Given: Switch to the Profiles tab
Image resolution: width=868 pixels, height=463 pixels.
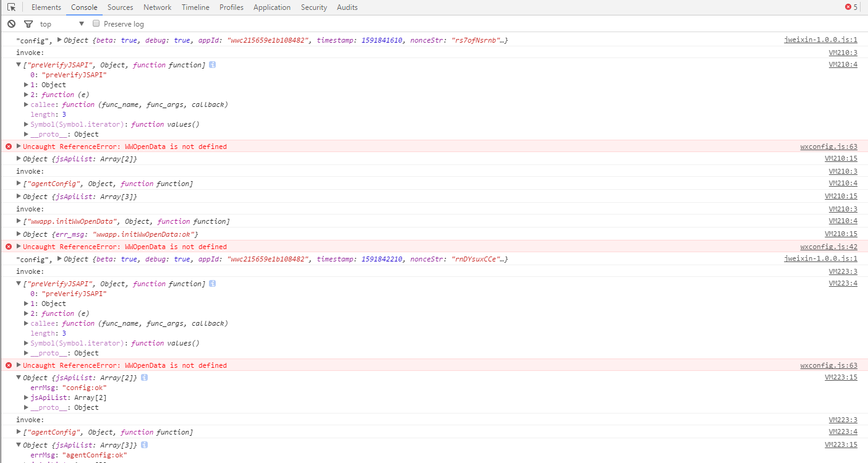Looking at the screenshot, I should tap(231, 7).
